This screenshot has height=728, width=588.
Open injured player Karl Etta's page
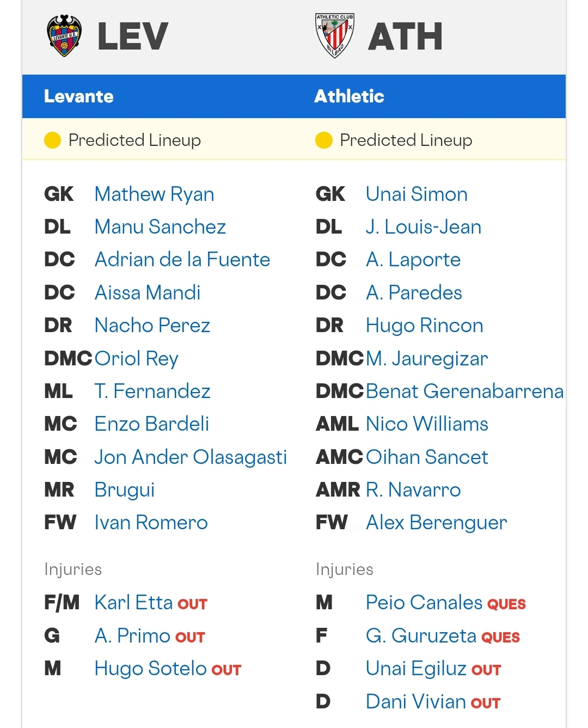tap(133, 603)
